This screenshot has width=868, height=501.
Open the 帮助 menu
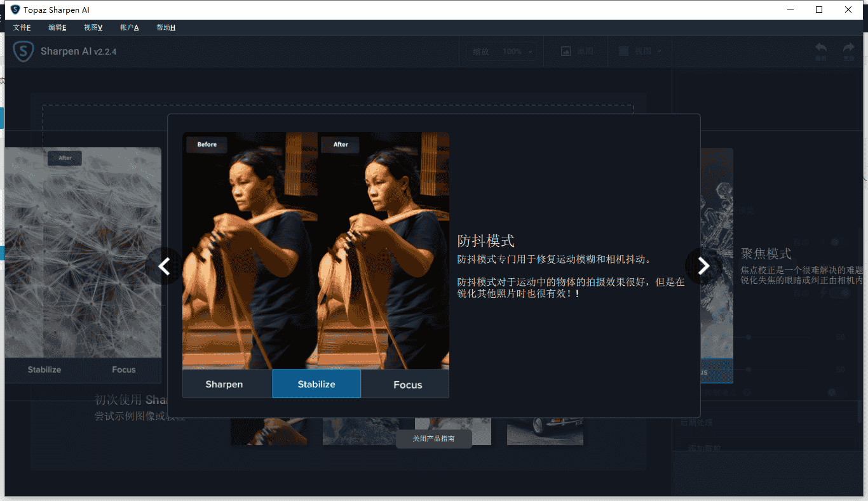coord(165,27)
